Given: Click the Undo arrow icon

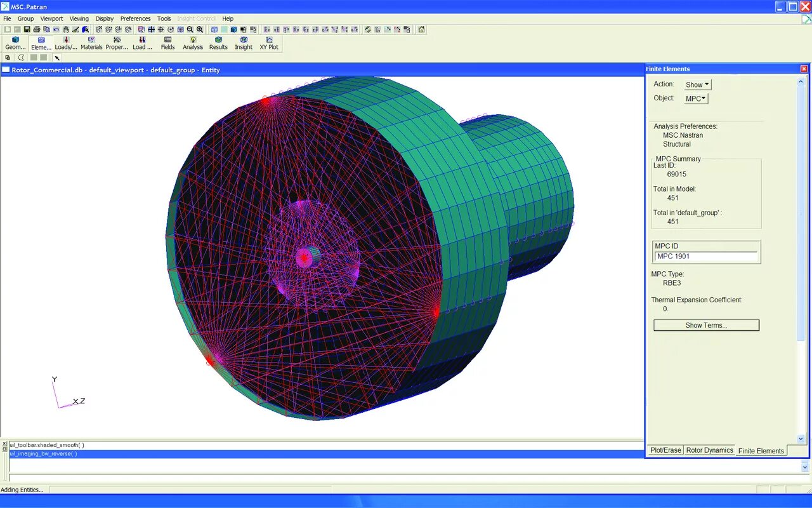Looking at the screenshot, I should [56, 29].
